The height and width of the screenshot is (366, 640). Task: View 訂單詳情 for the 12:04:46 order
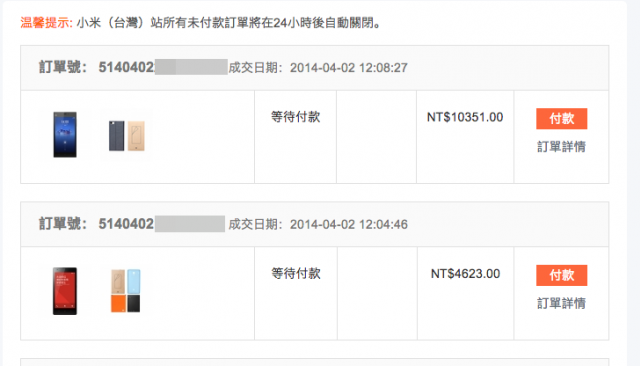(562, 303)
